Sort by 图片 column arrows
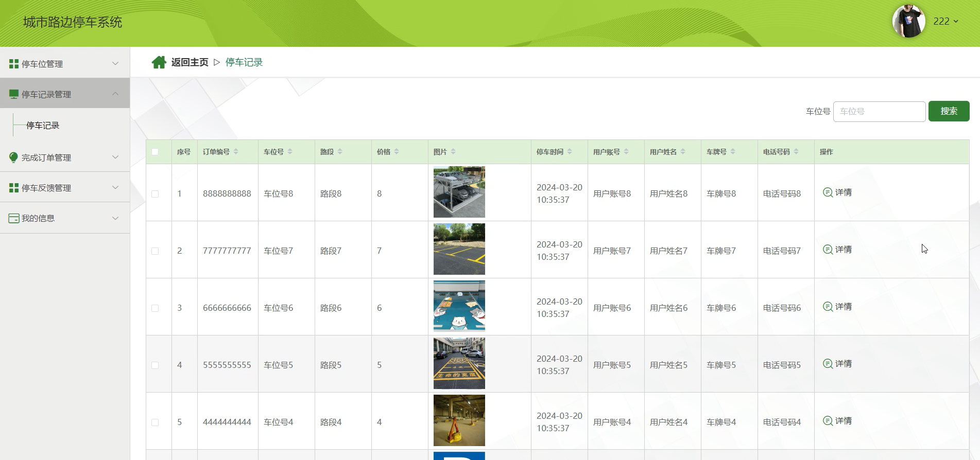 (453, 152)
